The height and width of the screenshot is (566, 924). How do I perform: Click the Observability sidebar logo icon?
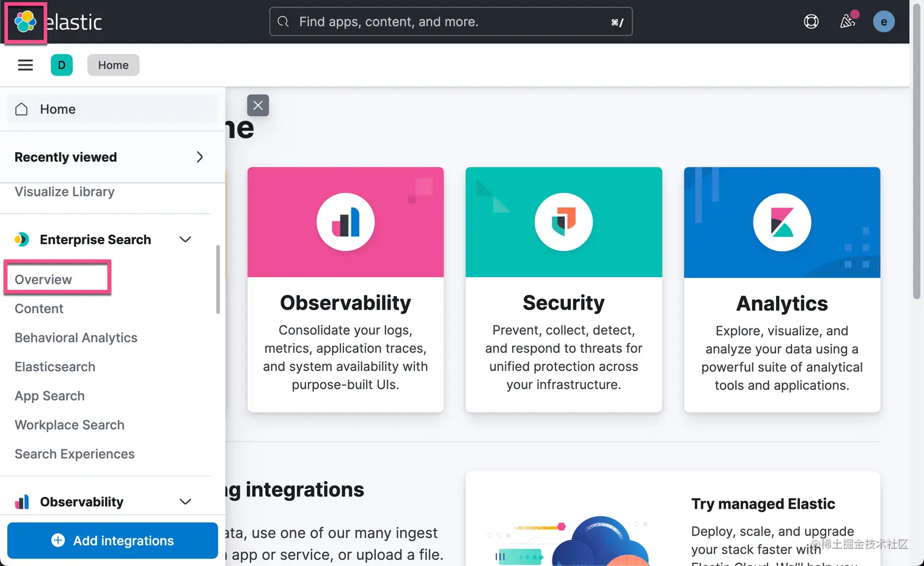(21, 502)
